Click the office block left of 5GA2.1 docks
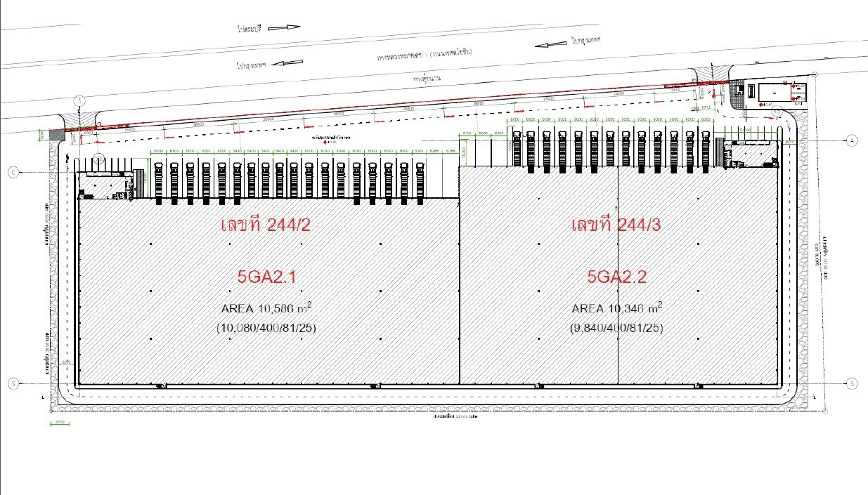This screenshot has height=495, width=868. (x=105, y=185)
